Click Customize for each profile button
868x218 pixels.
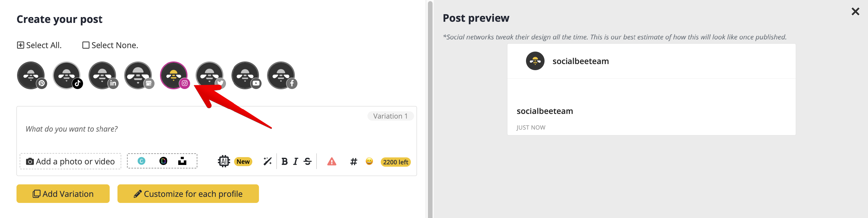pyautogui.click(x=188, y=194)
